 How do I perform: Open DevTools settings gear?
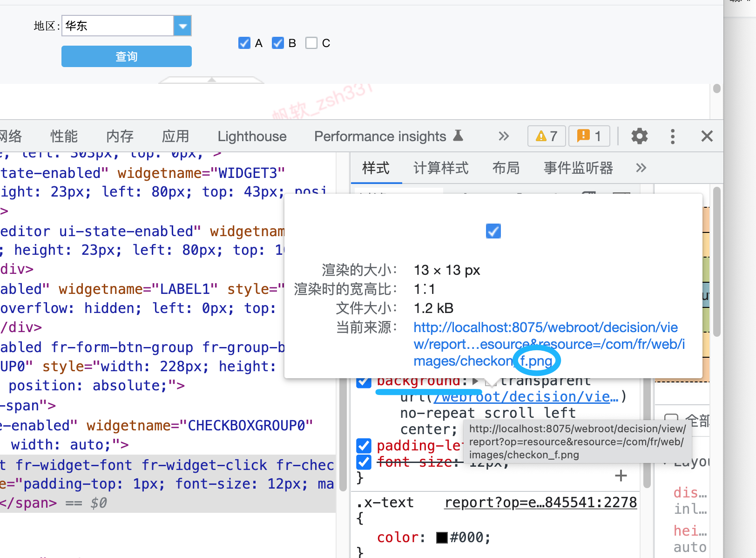tap(639, 136)
